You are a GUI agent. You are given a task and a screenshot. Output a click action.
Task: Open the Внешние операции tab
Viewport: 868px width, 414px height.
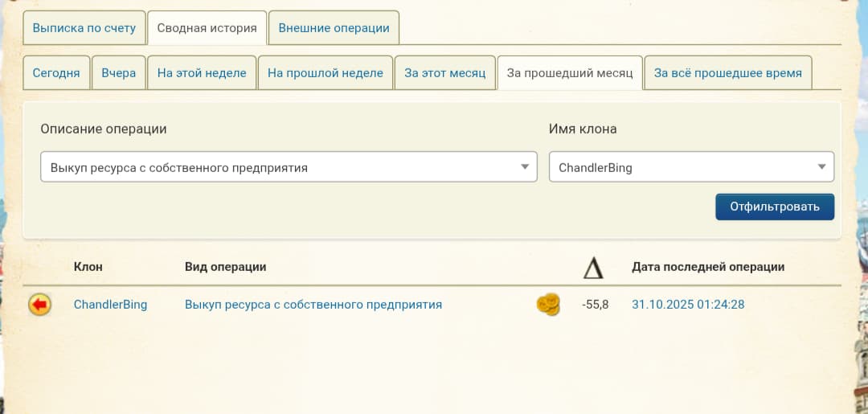click(x=334, y=28)
